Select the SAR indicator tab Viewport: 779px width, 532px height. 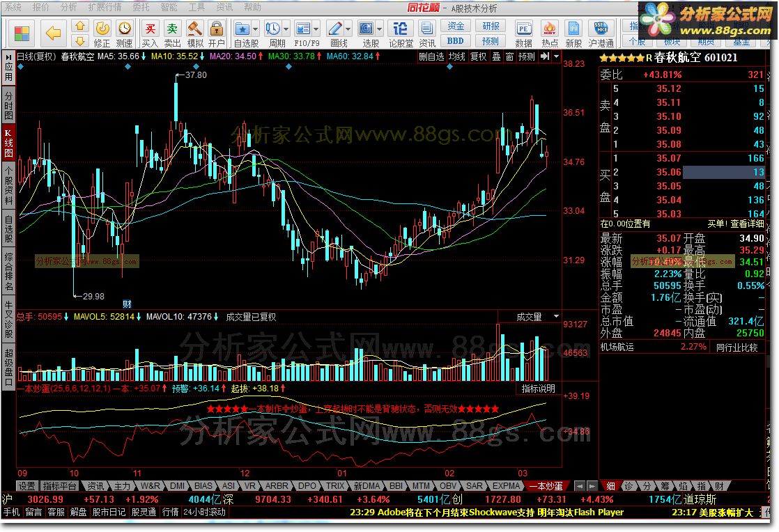[x=474, y=486]
